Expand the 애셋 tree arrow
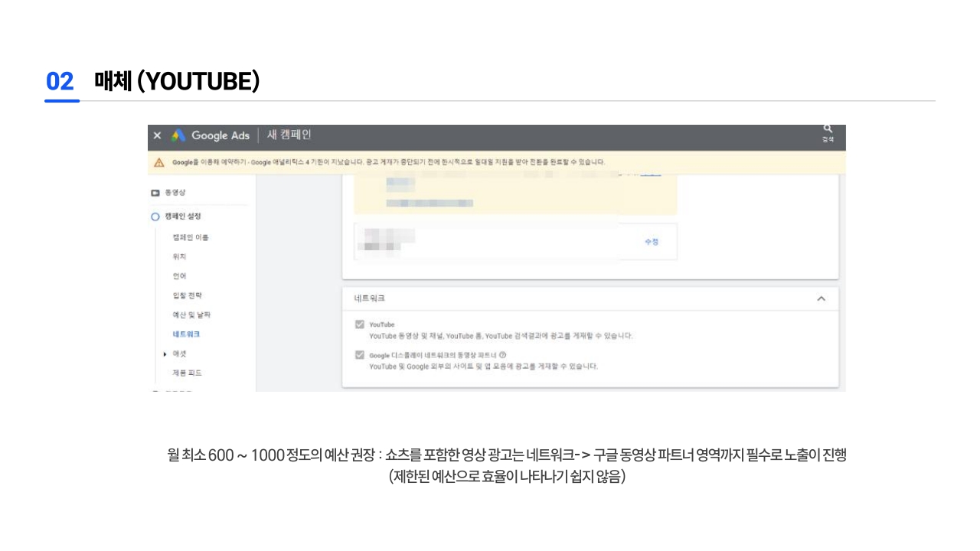Viewport: 980px width, 551px height. [165, 354]
